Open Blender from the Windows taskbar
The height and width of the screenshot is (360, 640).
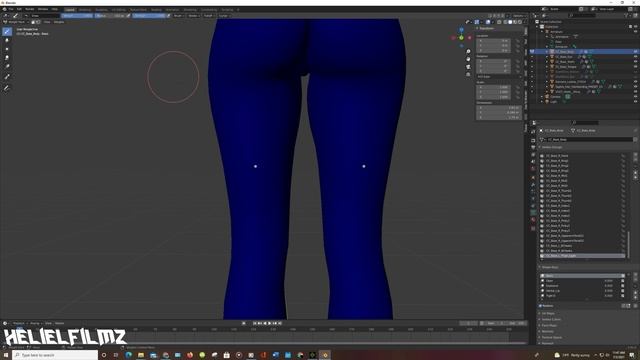coord(325,355)
